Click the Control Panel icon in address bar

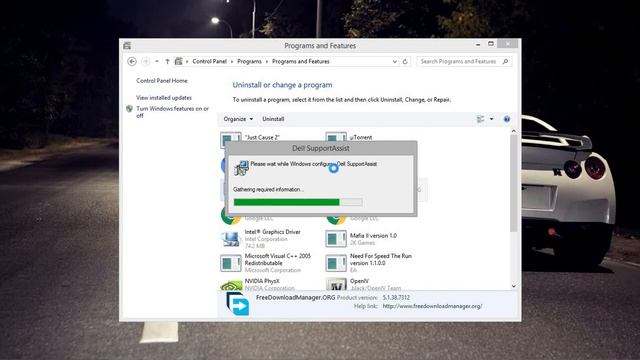pyautogui.click(x=178, y=62)
